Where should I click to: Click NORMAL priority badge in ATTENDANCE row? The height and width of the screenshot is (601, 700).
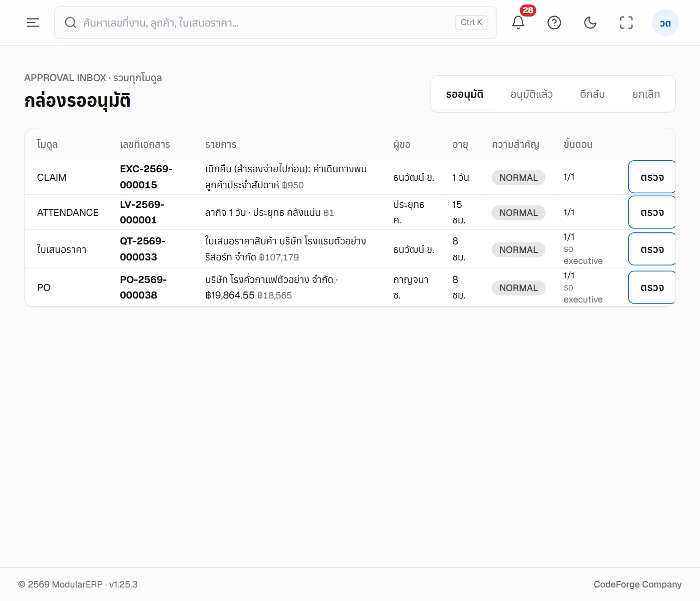pos(518,213)
